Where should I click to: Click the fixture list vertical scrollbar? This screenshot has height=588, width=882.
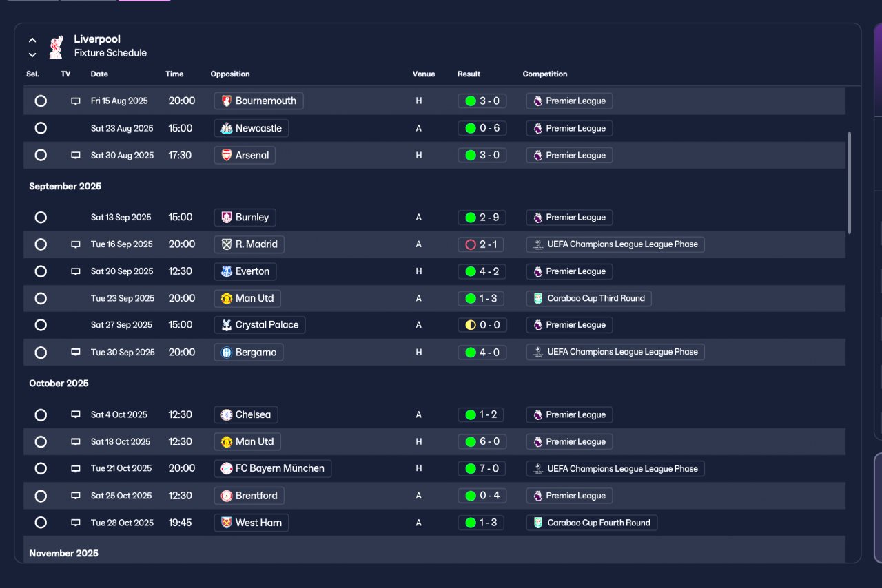click(850, 182)
